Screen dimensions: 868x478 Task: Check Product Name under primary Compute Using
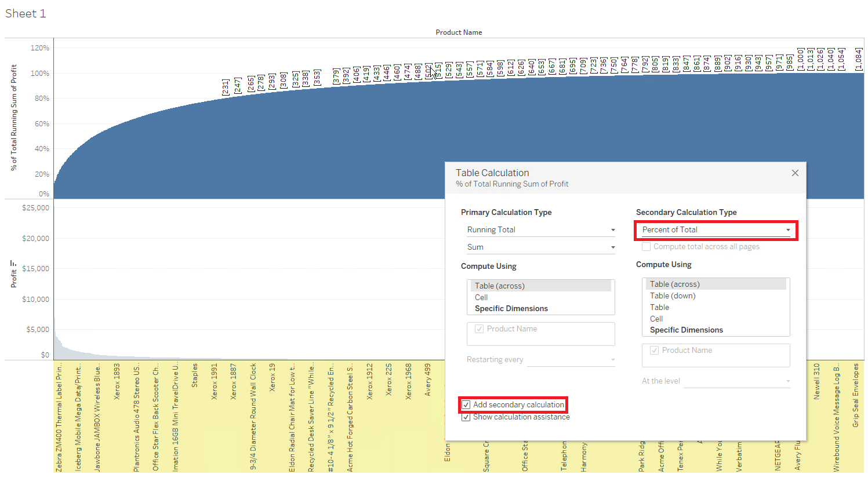click(x=480, y=329)
